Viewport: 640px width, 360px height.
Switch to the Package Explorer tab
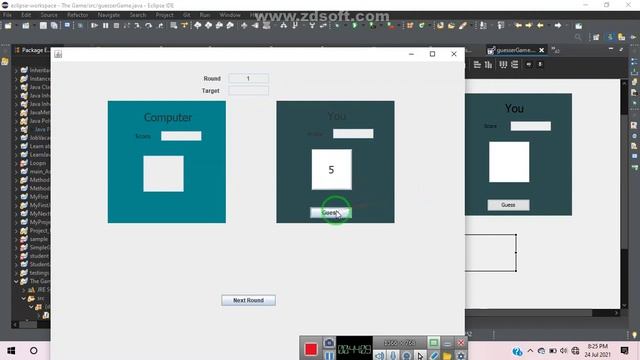[x=32, y=50]
